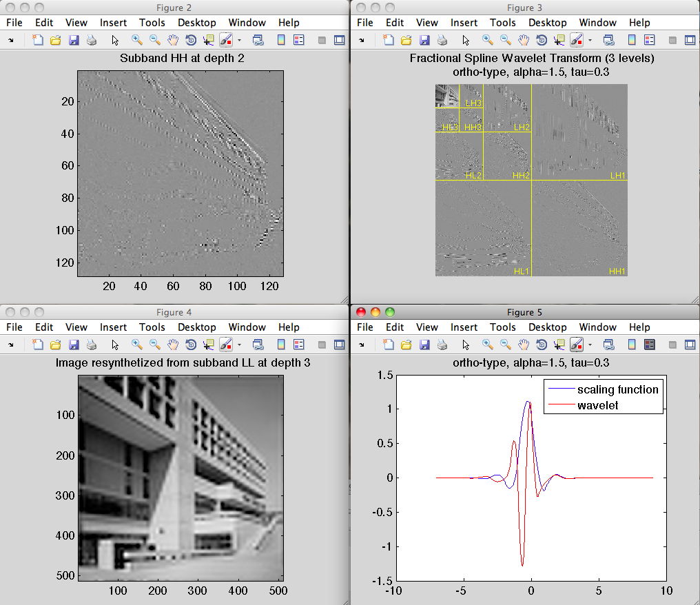Viewport: 700px width, 605px height.
Task: Toggle the Insert Legend button in Figure 5
Action: (649, 345)
